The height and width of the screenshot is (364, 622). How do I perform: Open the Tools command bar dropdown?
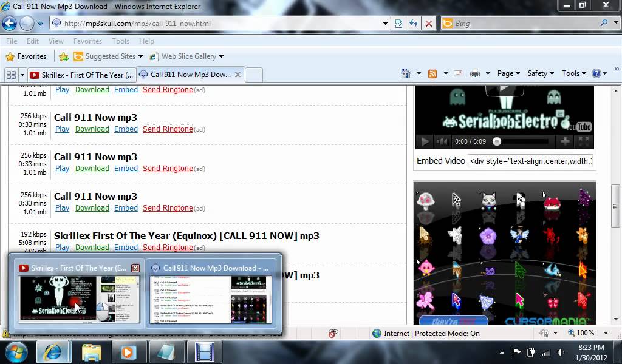573,73
